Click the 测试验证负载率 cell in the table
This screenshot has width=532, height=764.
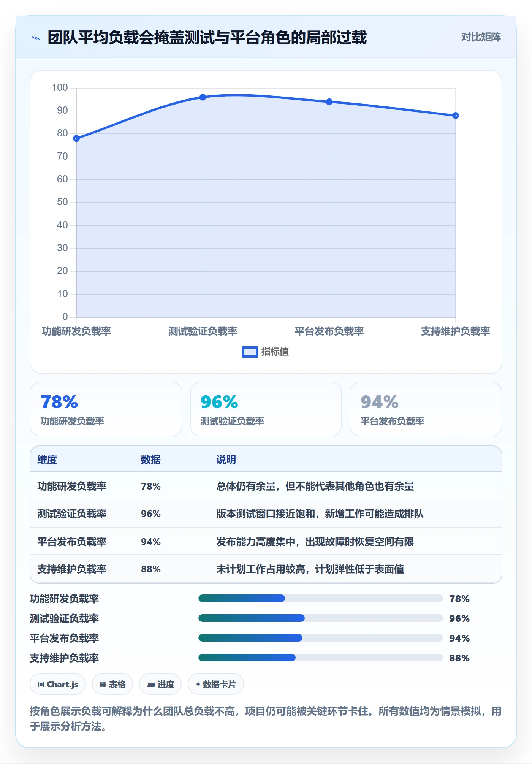[72, 514]
